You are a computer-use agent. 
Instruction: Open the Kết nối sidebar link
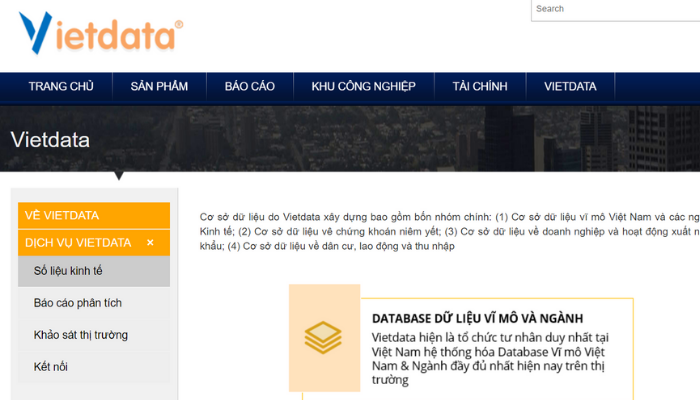click(x=94, y=367)
